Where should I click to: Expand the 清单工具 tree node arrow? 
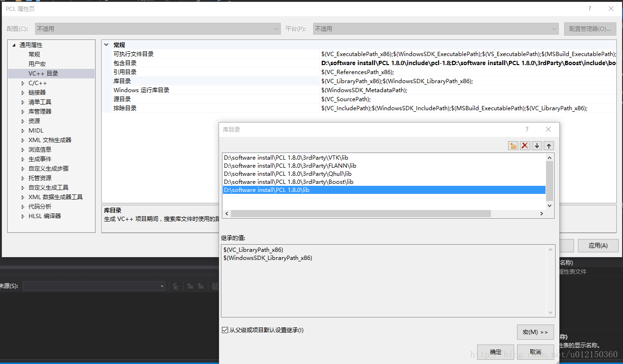tap(23, 102)
